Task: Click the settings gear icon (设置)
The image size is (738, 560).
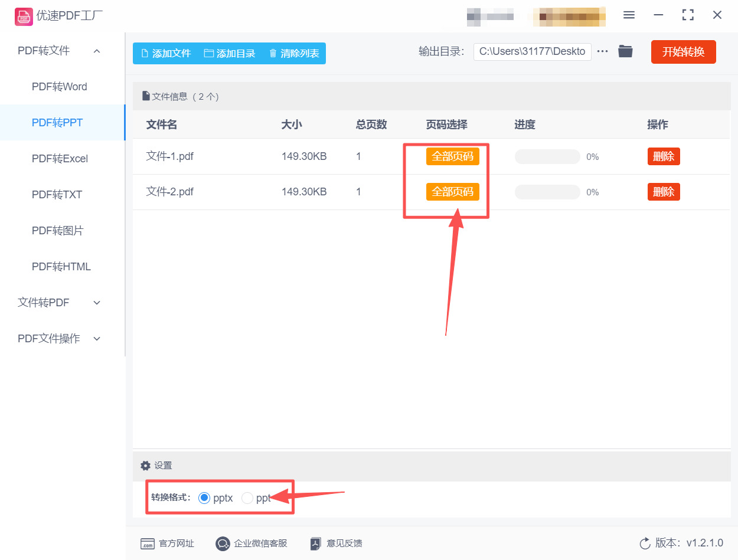Action: [x=146, y=466]
